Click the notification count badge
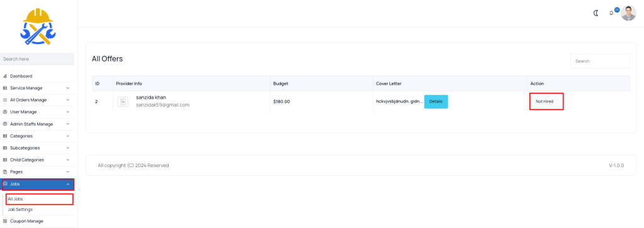Image resolution: width=644 pixels, height=228 pixels. coord(617,9)
